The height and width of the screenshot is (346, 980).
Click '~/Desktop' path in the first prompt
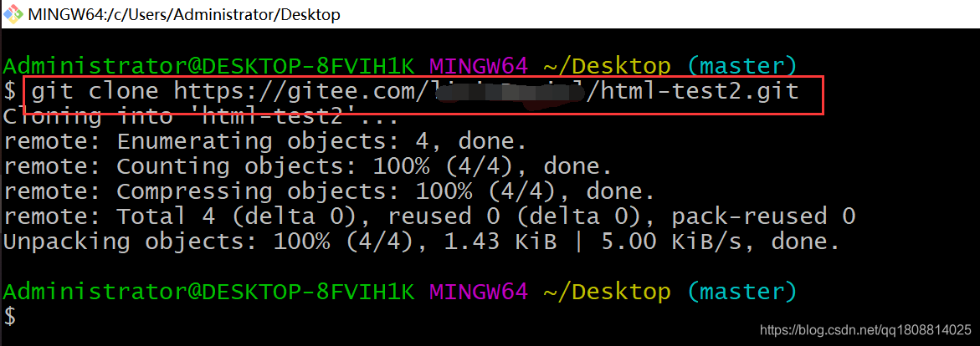coord(608,66)
